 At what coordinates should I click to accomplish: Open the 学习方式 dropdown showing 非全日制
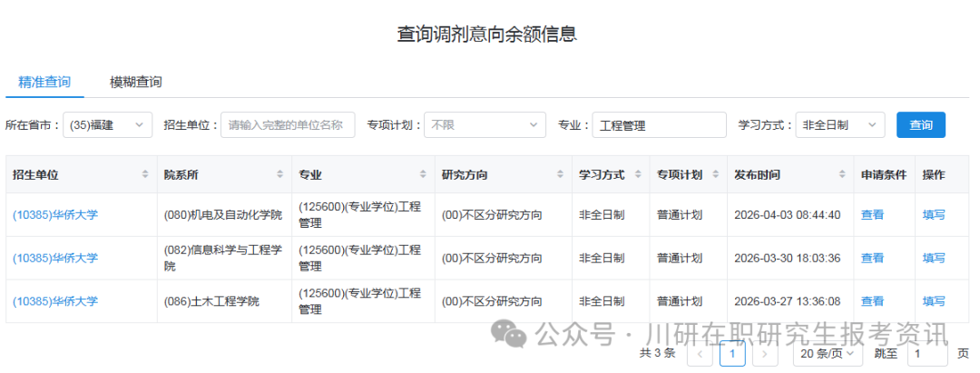[840, 125]
